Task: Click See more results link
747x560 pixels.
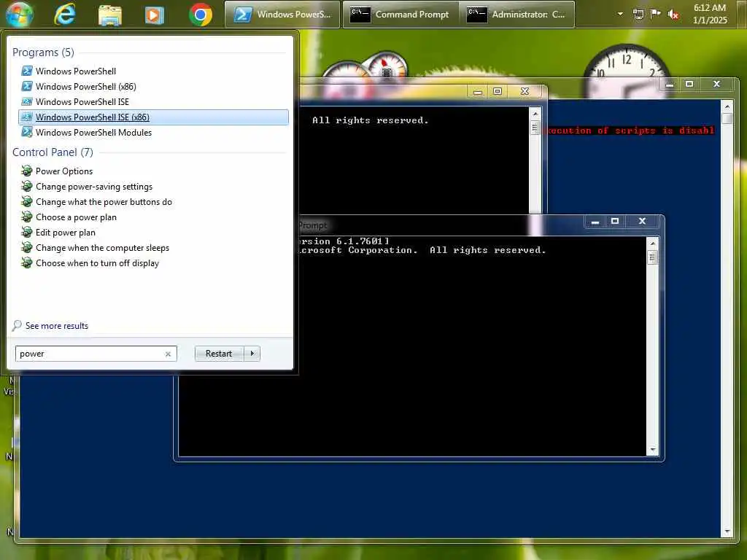Action: point(57,326)
